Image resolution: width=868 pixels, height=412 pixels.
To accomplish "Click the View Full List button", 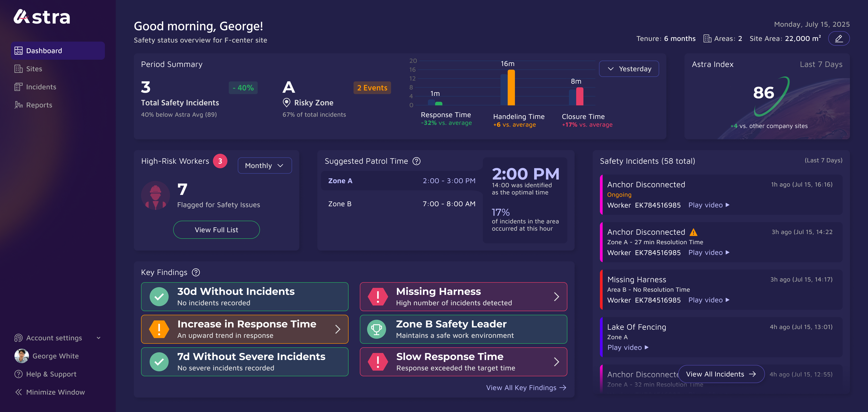I will (x=216, y=230).
